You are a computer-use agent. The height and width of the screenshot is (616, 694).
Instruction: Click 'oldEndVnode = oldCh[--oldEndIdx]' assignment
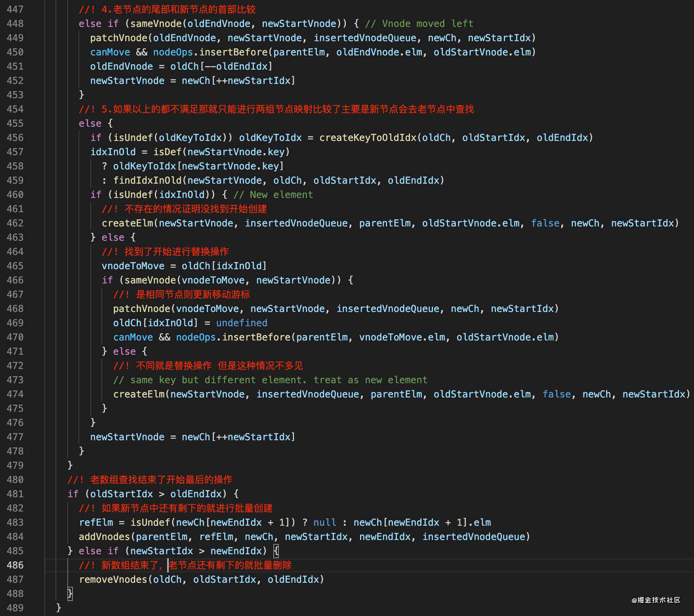coord(181,66)
